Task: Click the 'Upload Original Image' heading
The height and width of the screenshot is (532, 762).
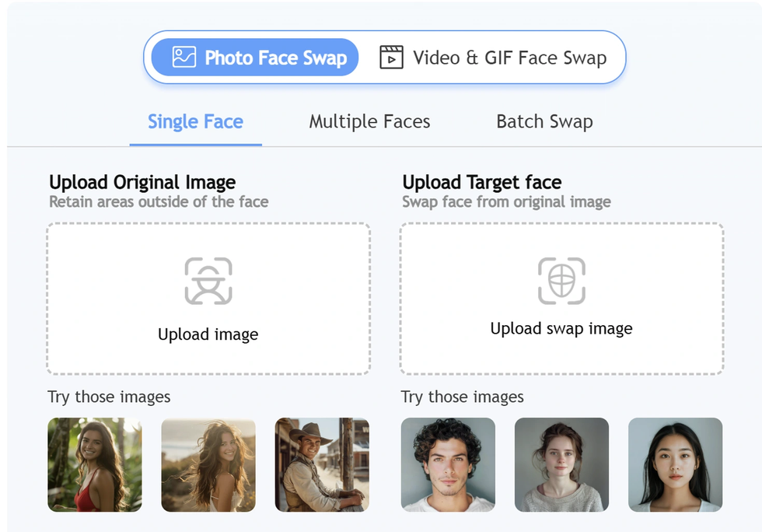Action: [142, 183]
